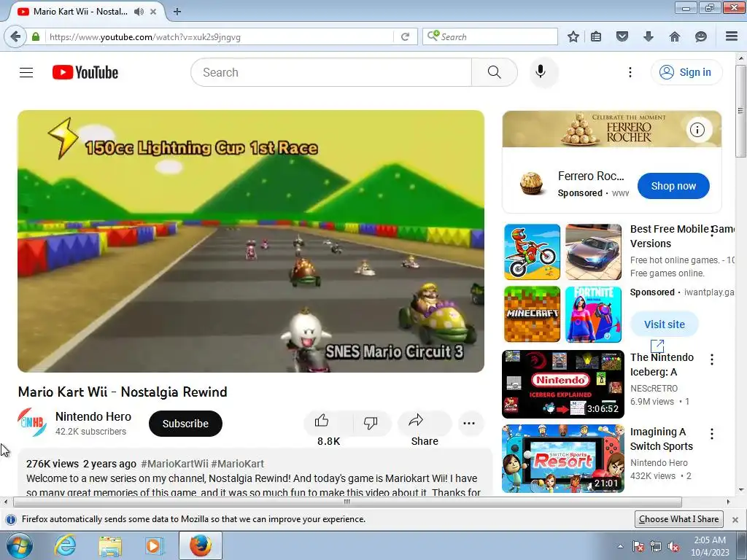Open the Nintendo Iceberg Explained thumbnail

[562, 384]
